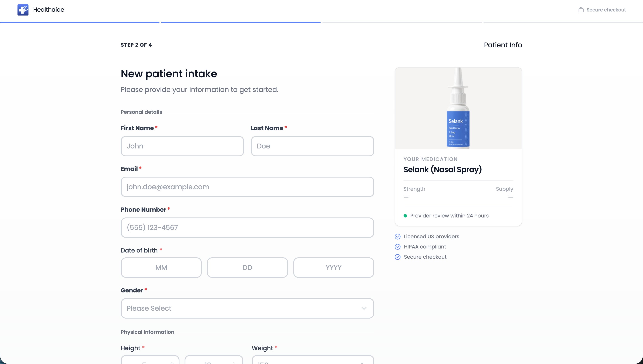The image size is (643, 364).
Task: Select the YYYY birth year field
Action: pyautogui.click(x=334, y=268)
